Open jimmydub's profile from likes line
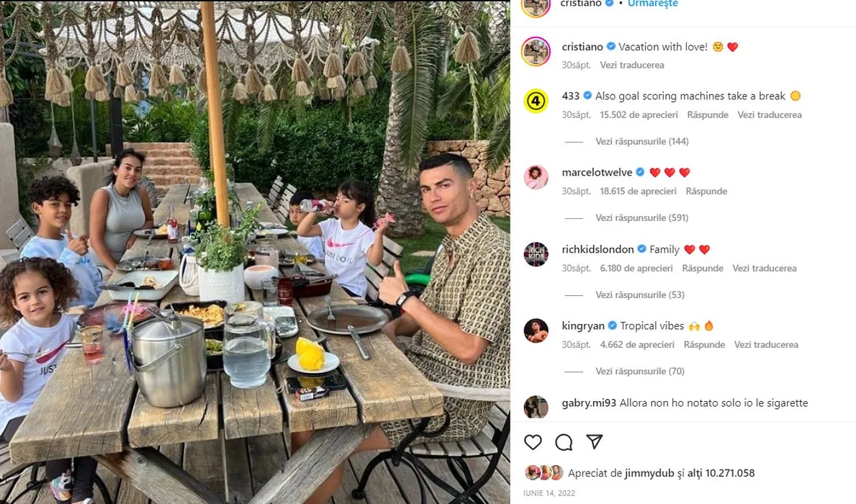The width and height of the screenshot is (856, 504). point(642,473)
